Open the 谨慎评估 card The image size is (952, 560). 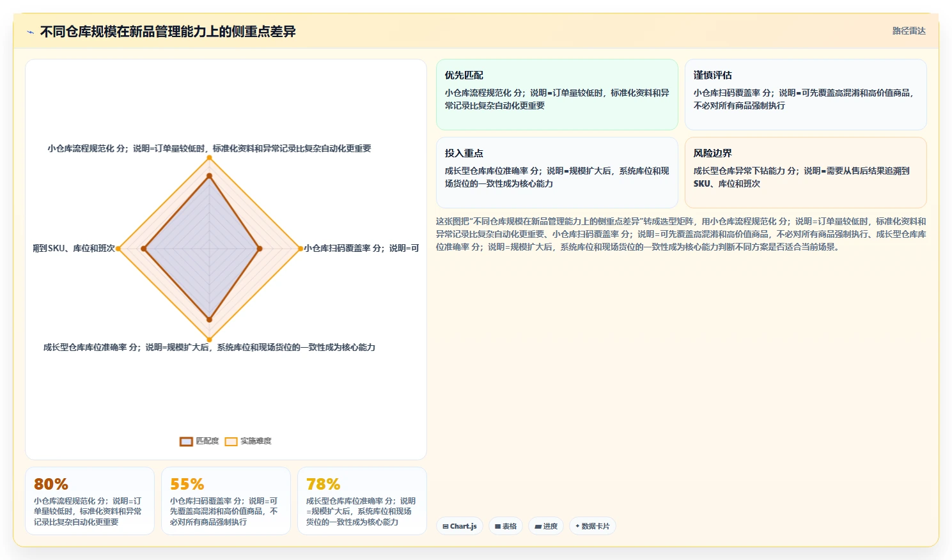(x=806, y=95)
